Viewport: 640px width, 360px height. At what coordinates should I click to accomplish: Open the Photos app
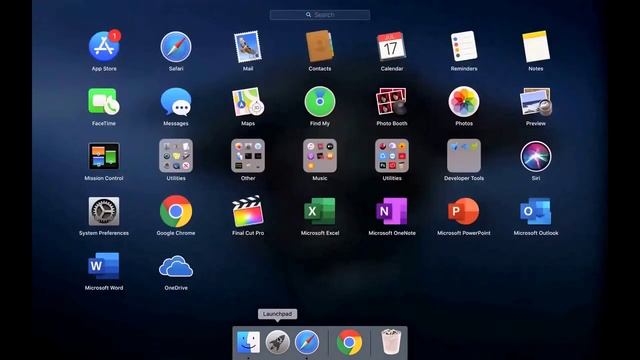[464, 101]
